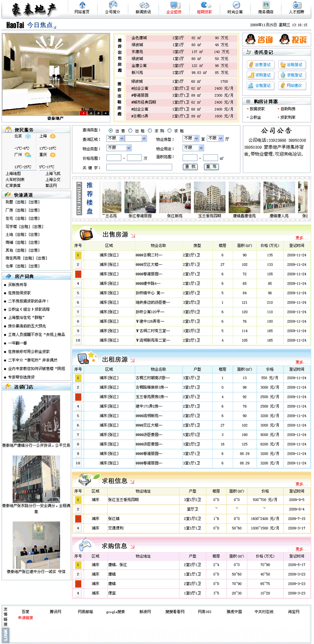
Task: Click the 按揭贷款 calculator link
Action: 257,109
